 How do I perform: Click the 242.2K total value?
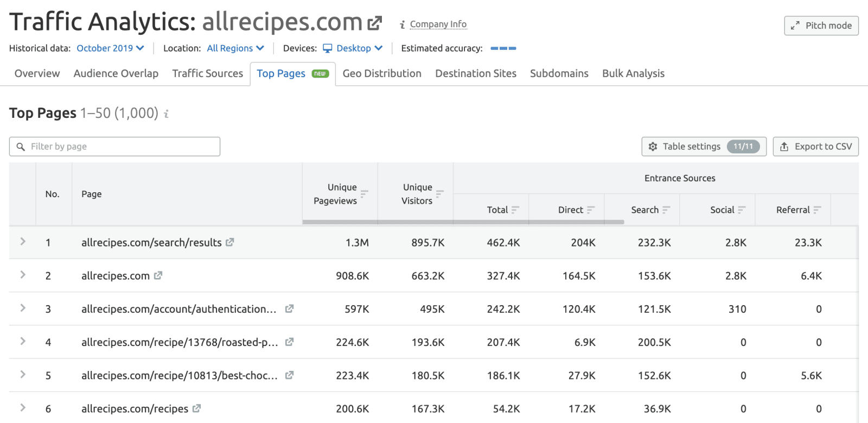[x=503, y=309]
